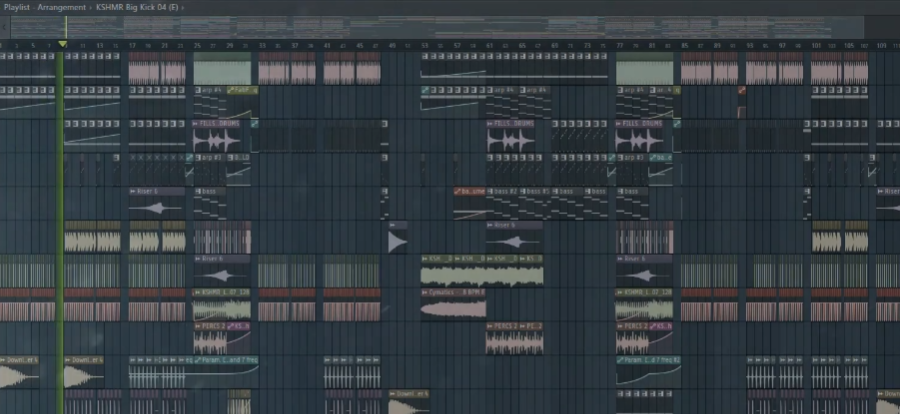This screenshot has height=414, width=900.
Task: Jump to bar 101 on the ruler
Action: (816, 45)
